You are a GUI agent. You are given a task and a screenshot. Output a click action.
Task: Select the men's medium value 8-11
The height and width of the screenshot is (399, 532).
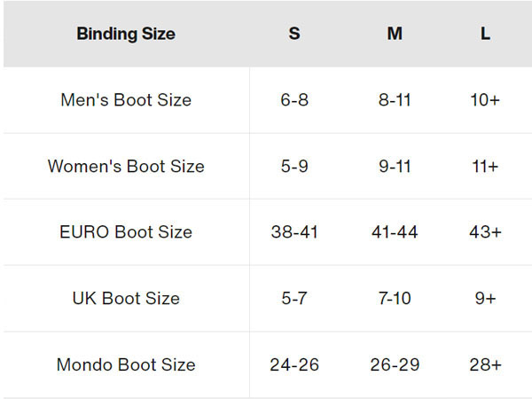[395, 100]
